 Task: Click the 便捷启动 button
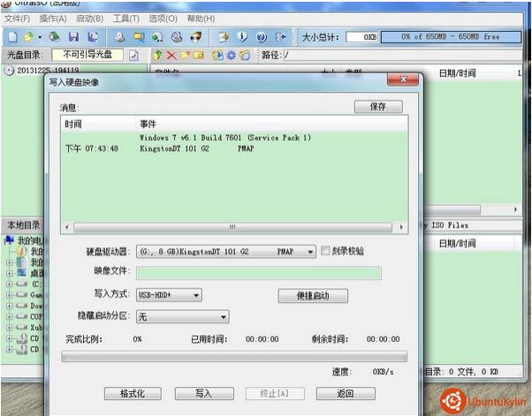(x=312, y=296)
